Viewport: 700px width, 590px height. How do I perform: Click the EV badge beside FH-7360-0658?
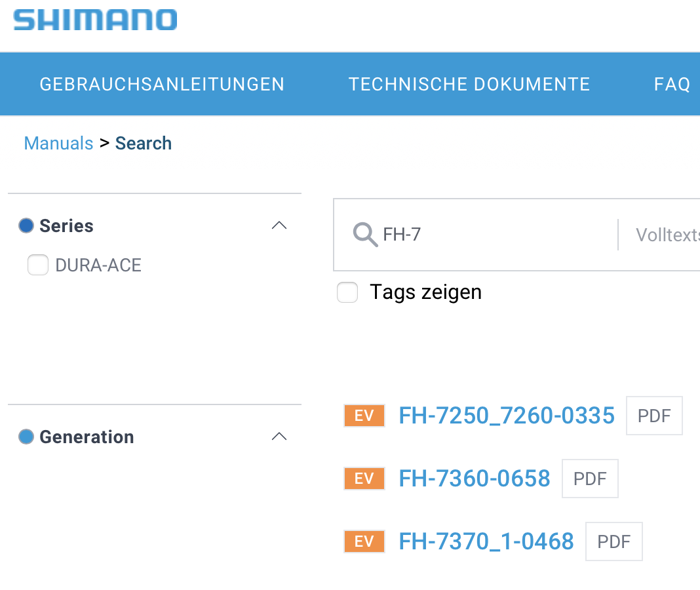(364, 479)
